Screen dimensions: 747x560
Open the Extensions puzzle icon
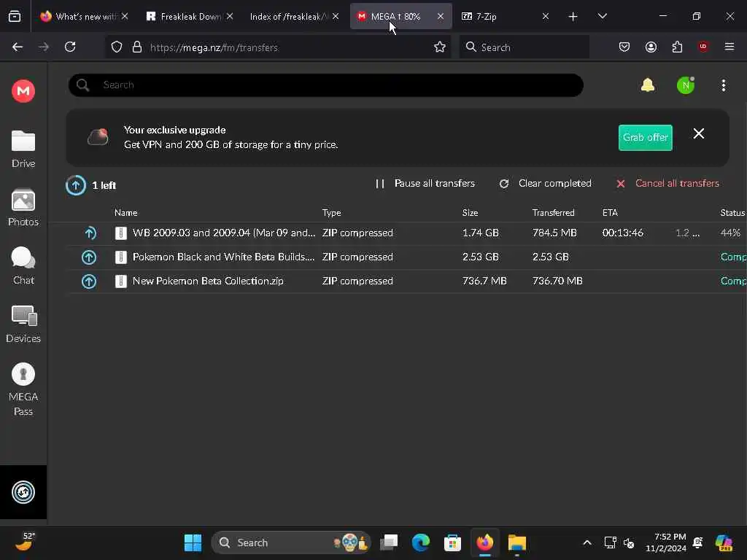(677, 47)
